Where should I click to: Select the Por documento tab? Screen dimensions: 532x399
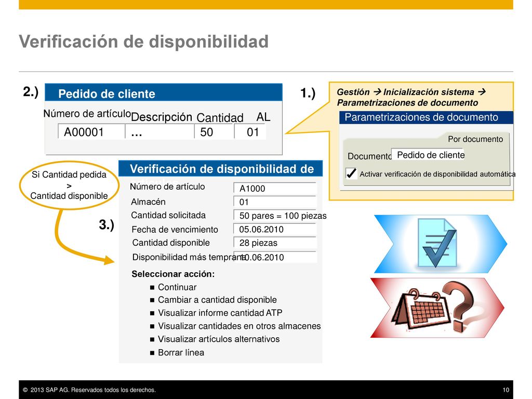475,139
